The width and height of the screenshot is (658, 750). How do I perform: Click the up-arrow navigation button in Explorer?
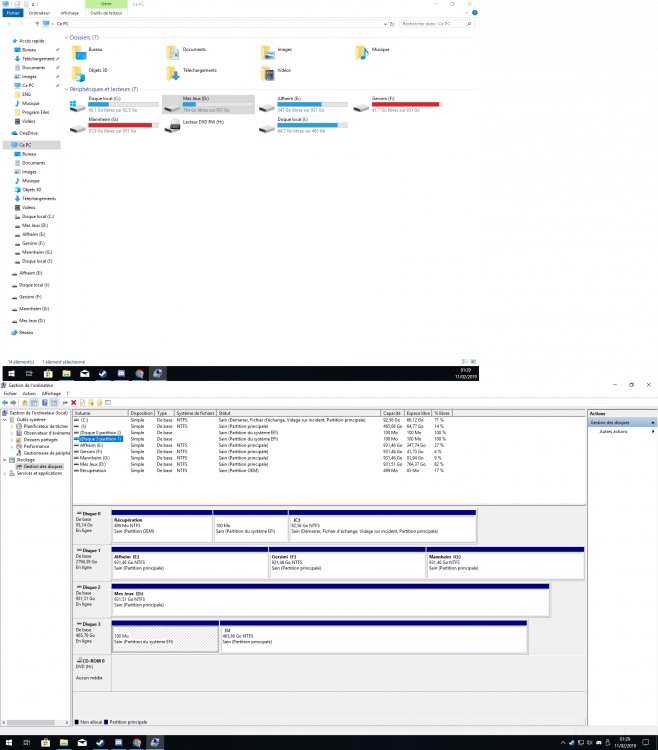(x=36, y=22)
